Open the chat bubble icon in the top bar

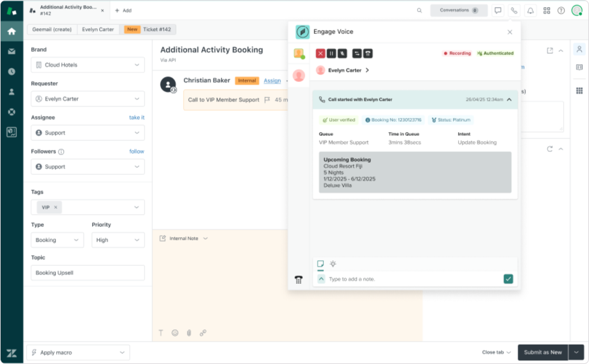point(498,10)
